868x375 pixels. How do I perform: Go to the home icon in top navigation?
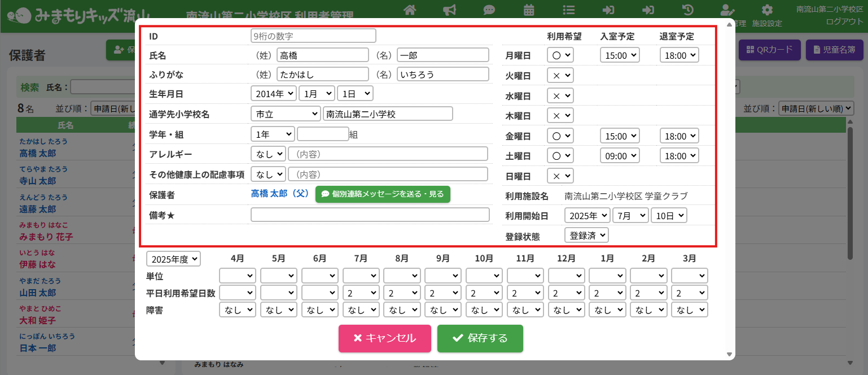[410, 10]
